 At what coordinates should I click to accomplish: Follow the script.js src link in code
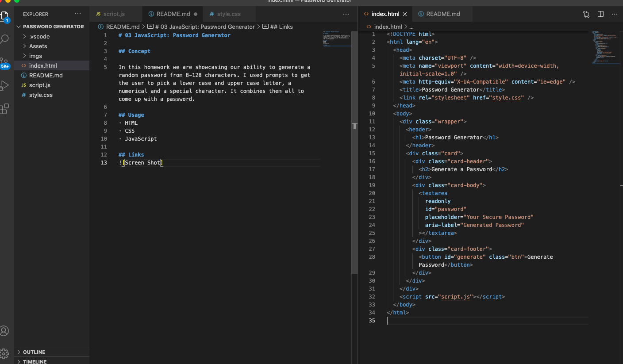[x=455, y=297]
